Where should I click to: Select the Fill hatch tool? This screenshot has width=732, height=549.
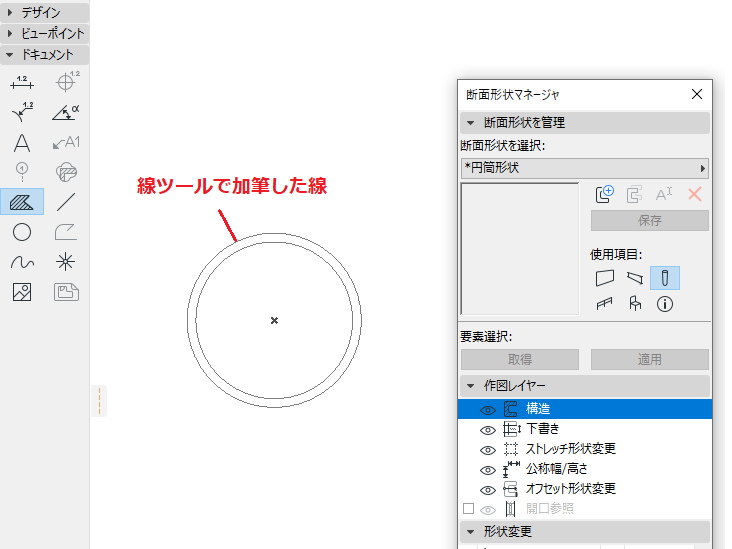click(22, 202)
